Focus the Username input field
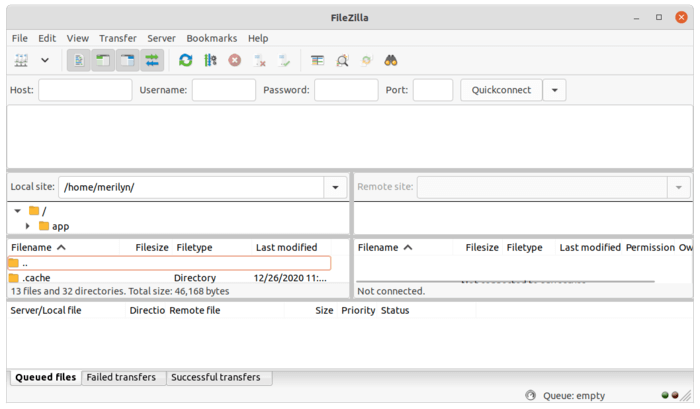 pos(224,90)
